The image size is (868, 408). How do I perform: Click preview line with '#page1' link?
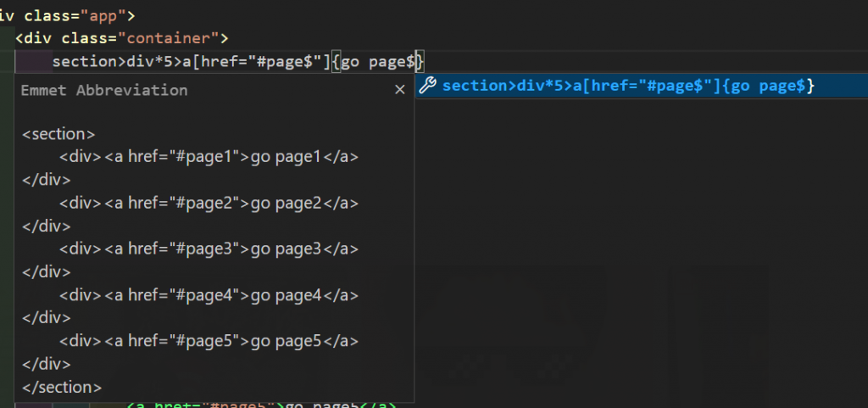coord(209,157)
